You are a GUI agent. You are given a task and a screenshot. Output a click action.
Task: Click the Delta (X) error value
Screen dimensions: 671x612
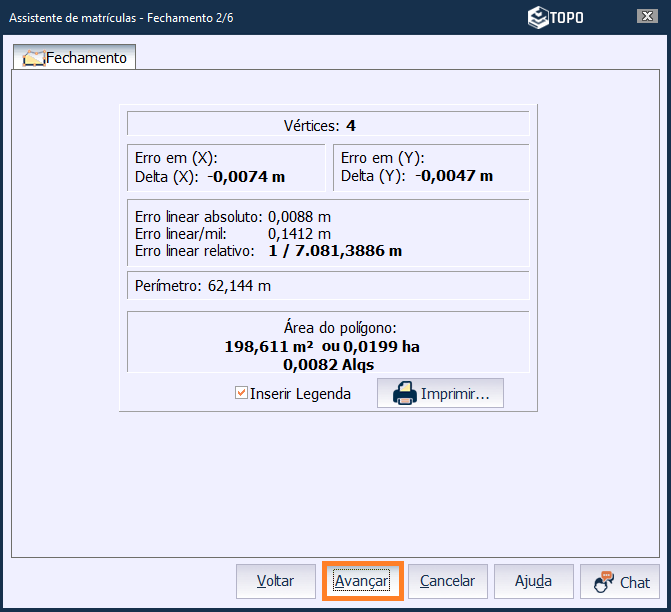click(x=246, y=177)
